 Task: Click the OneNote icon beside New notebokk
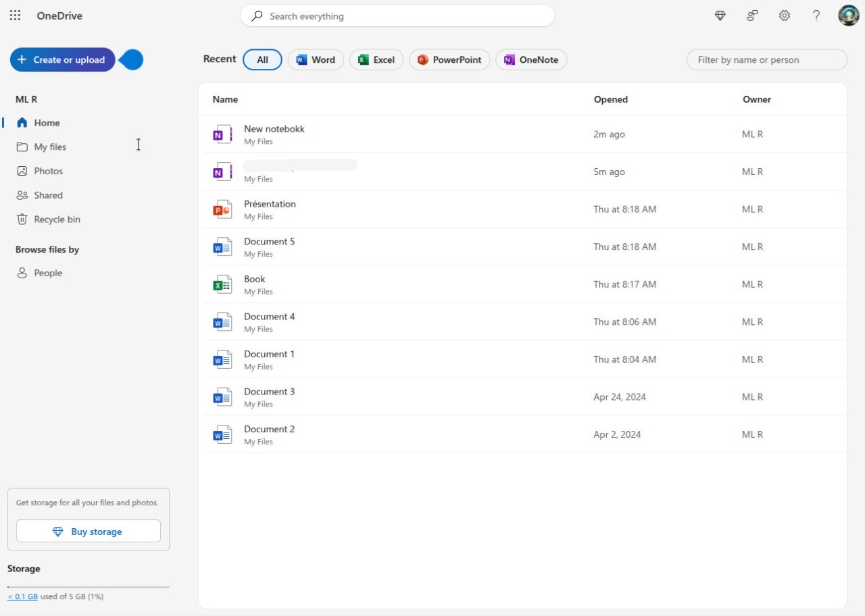click(222, 134)
